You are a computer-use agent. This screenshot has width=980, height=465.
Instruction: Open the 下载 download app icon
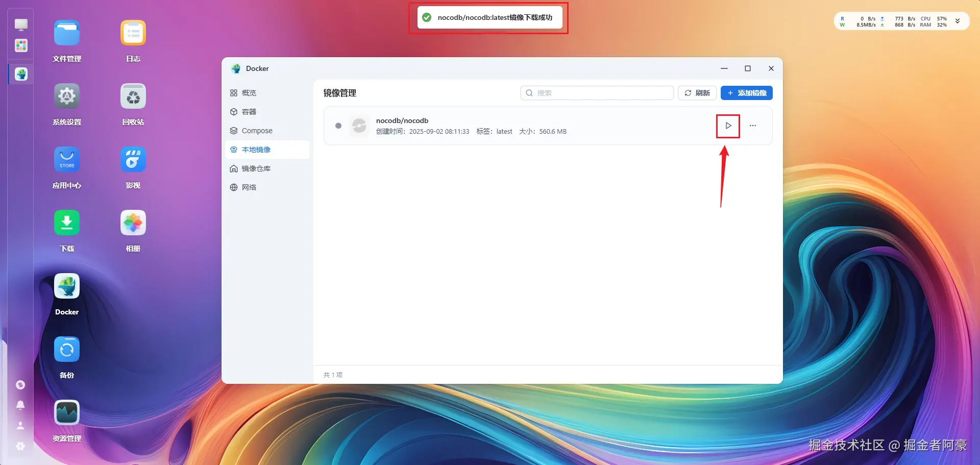(x=67, y=223)
